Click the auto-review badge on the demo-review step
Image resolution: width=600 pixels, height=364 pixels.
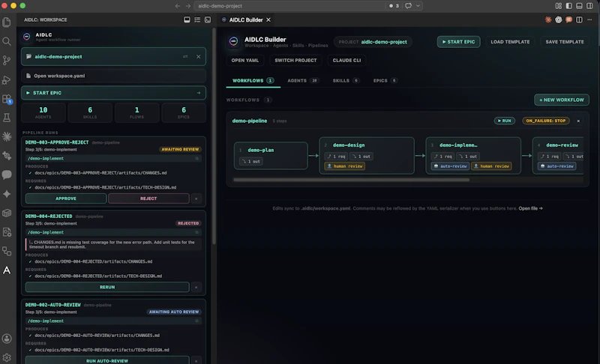(x=556, y=166)
